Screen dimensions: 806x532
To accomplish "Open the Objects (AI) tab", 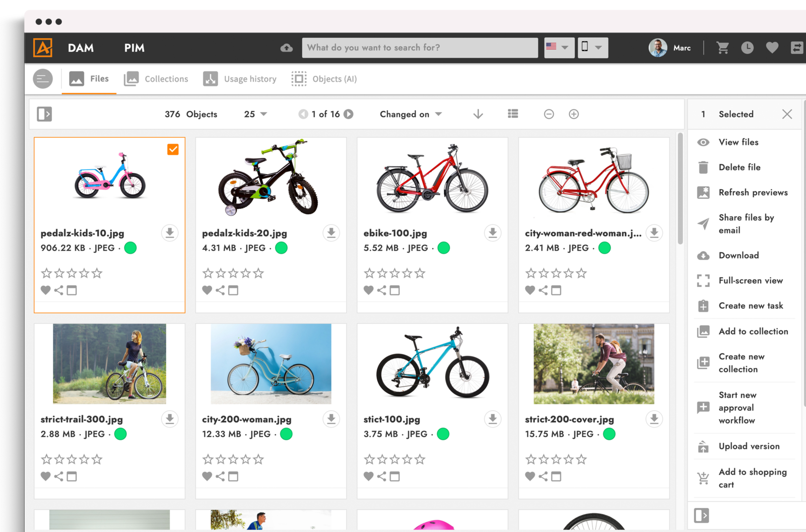I will (x=324, y=79).
